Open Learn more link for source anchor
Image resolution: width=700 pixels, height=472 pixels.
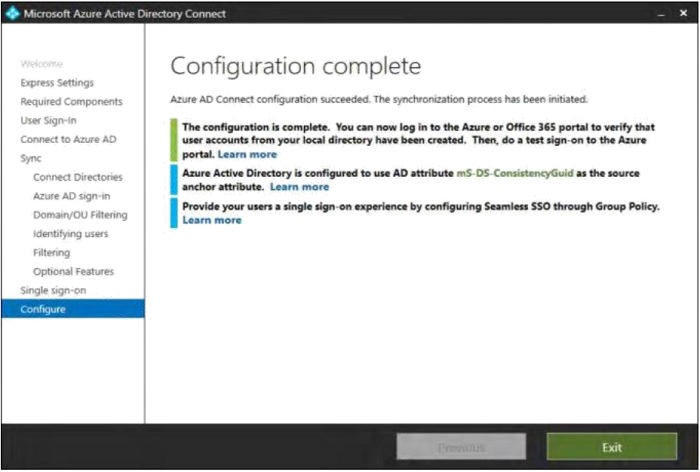click(300, 187)
